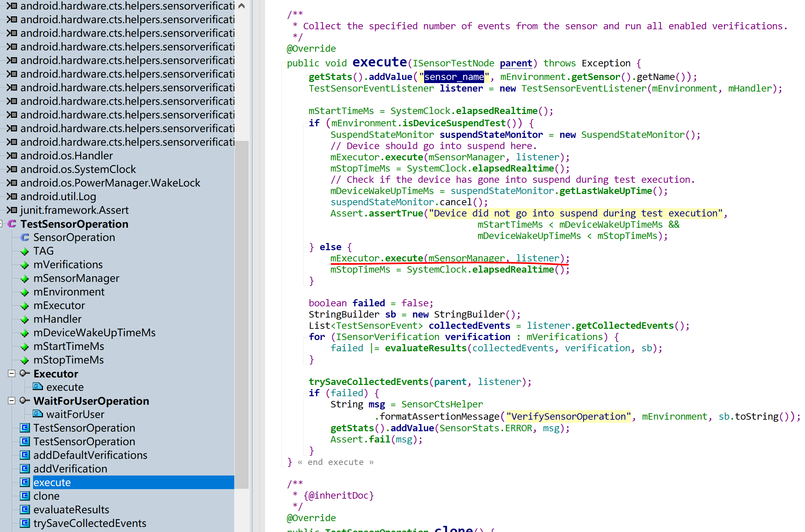This screenshot has width=805, height=532.
Task: Click the SensorOperation base class icon
Action: tap(25, 237)
